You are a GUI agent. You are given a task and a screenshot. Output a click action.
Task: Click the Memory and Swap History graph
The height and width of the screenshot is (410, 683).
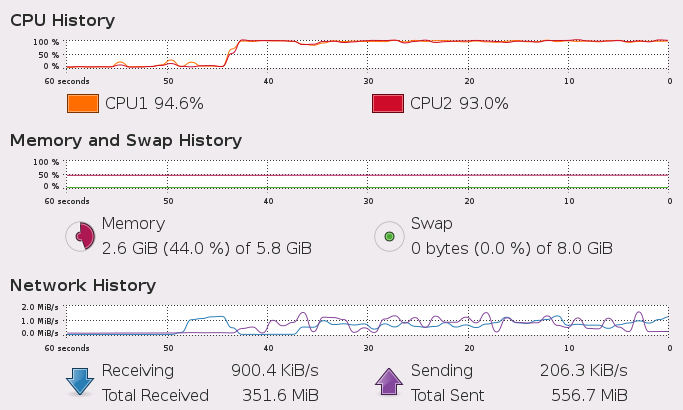click(x=366, y=174)
